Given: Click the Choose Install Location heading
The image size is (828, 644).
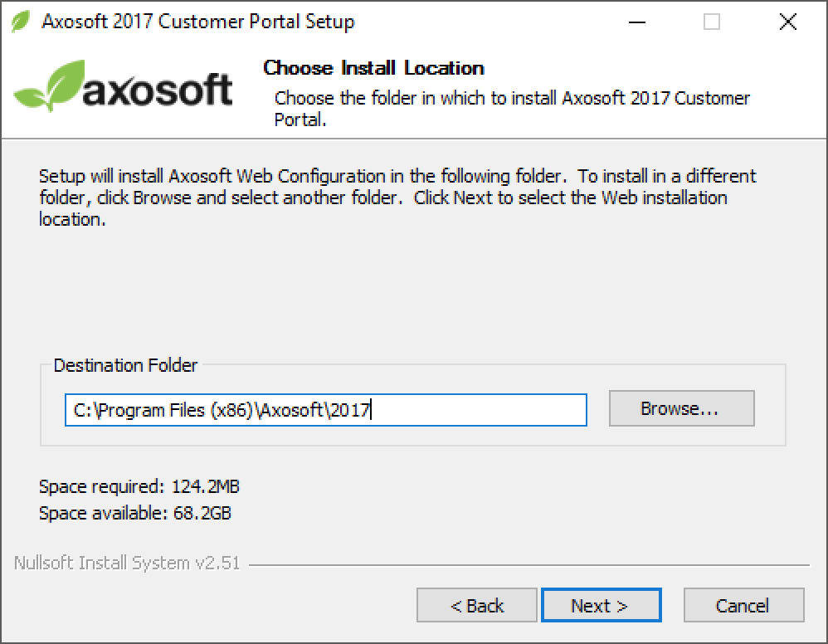Looking at the screenshot, I should (373, 68).
